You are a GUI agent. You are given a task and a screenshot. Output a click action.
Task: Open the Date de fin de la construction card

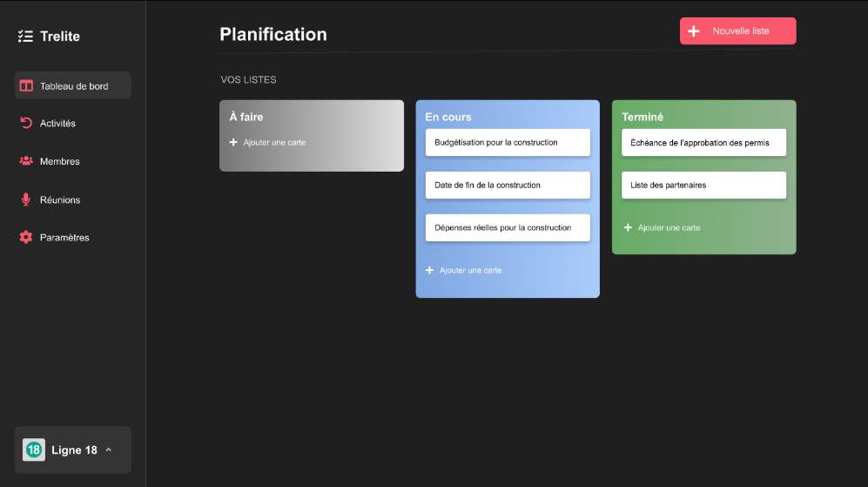tap(508, 185)
